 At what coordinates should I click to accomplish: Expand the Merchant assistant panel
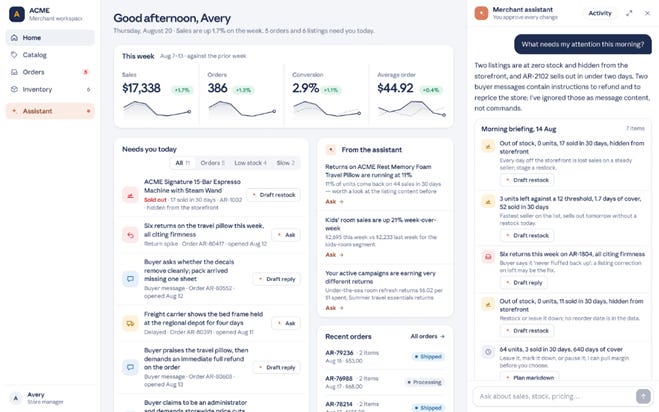tap(629, 13)
